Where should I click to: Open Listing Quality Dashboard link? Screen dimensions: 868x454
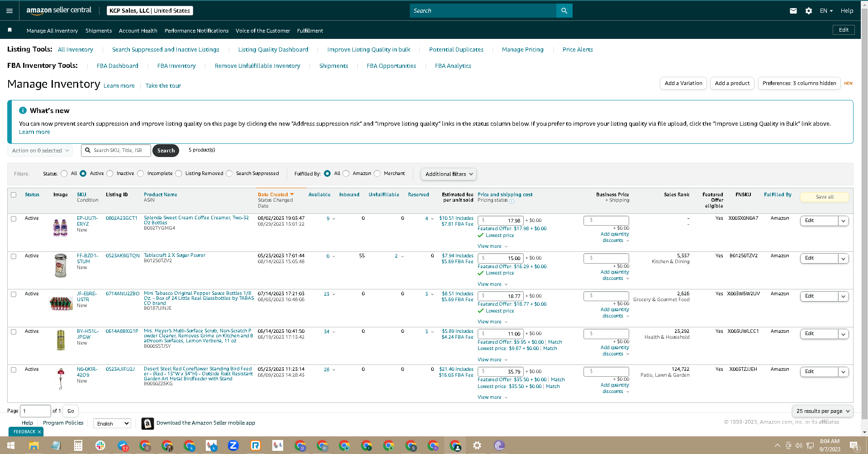point(273,50)
